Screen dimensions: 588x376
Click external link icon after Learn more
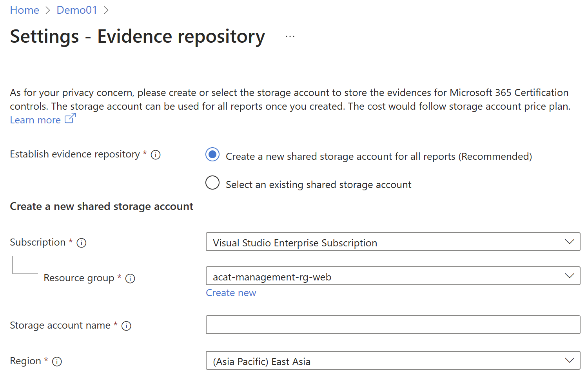coord(70,119)
